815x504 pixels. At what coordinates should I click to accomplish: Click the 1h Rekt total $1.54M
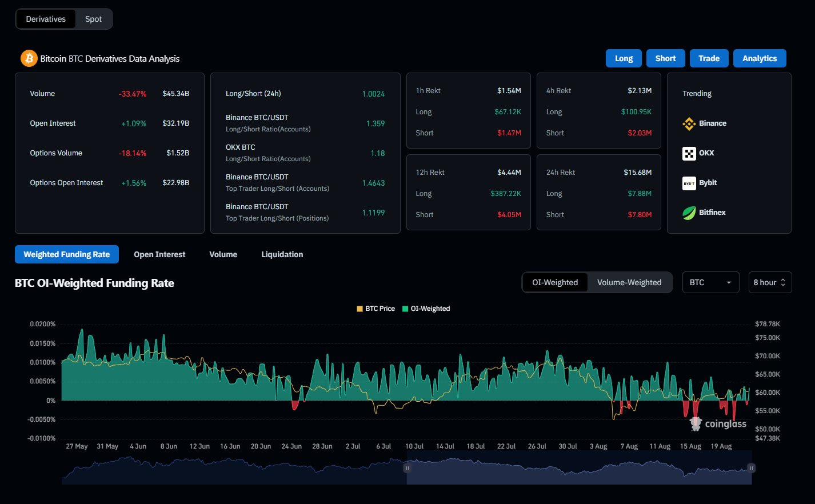(509, 90)
